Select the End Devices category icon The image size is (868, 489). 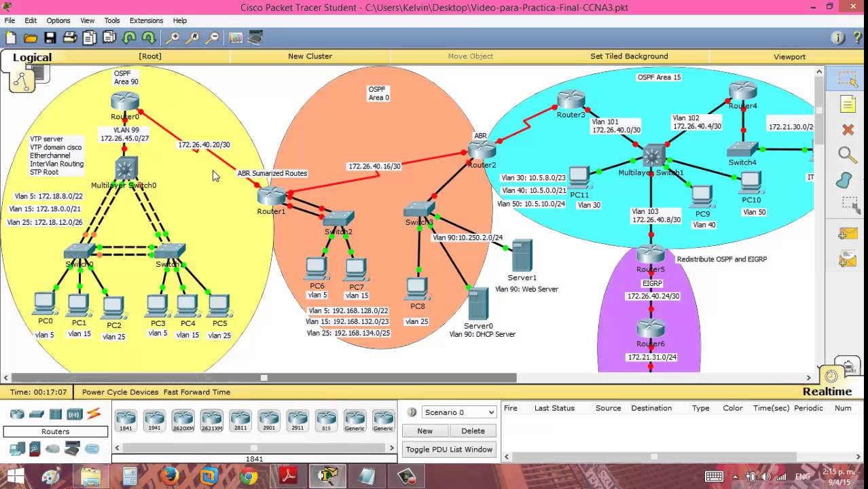pos(17,449)
